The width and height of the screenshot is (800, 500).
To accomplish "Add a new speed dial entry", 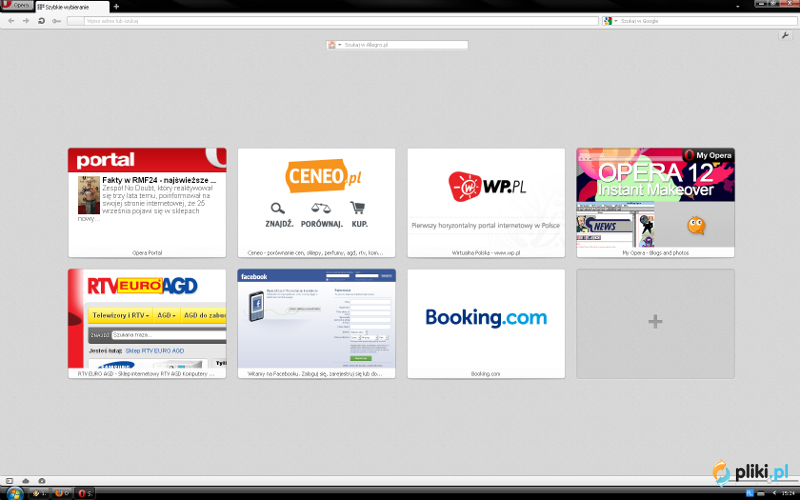I will tap(656, 323).
